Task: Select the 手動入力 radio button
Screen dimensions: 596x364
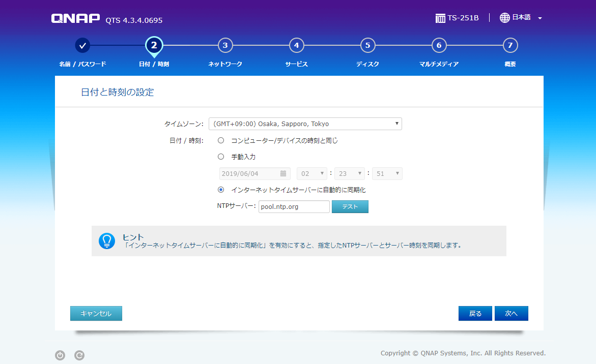Action: (x=220, y=157)
